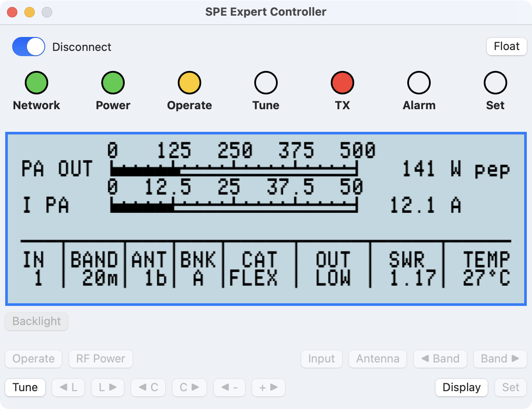Click the red TX indicator light
Image resolution: width=532 pixels, height=409 pixels.
(x=342, y=83)
